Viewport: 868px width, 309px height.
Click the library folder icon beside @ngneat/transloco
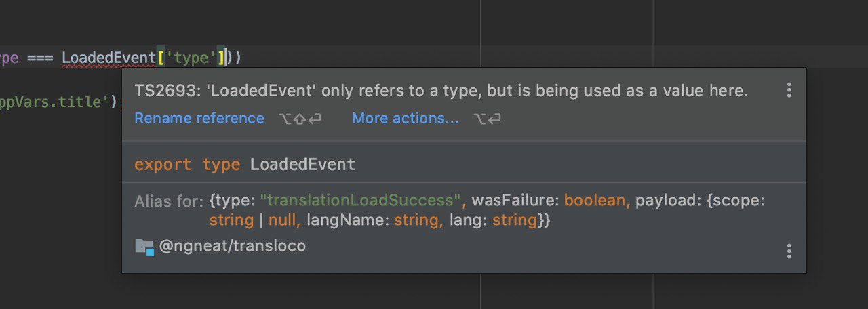point(144,247)
